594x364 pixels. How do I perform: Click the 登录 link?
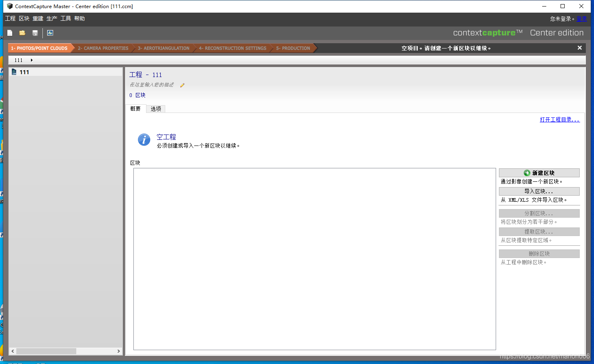coord(581,19)
